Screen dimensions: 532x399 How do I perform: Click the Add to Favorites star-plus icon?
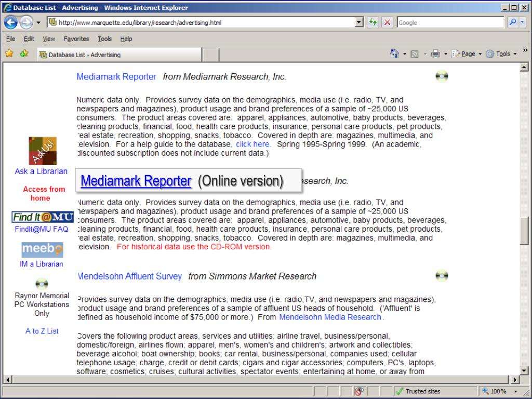point(24,54)
